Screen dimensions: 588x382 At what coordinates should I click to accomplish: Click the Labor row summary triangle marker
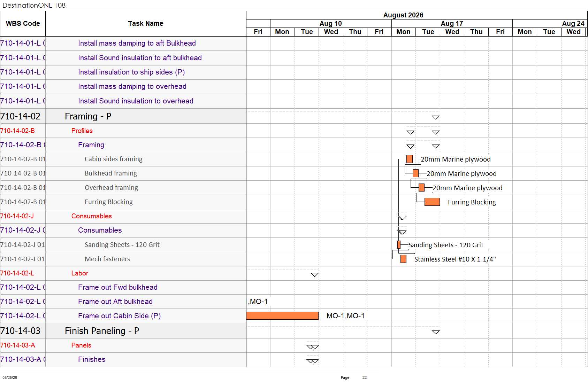pyautogui.click(x=315, y=275)
